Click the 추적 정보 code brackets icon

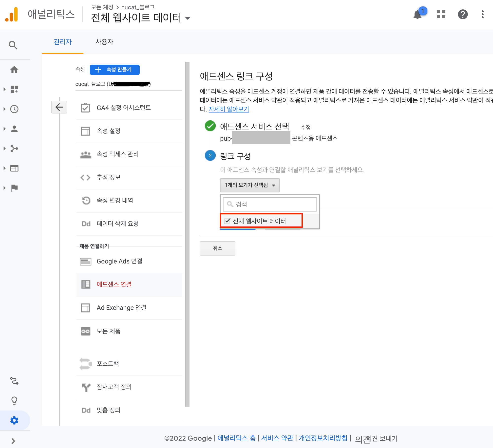(x=85, y=177)
